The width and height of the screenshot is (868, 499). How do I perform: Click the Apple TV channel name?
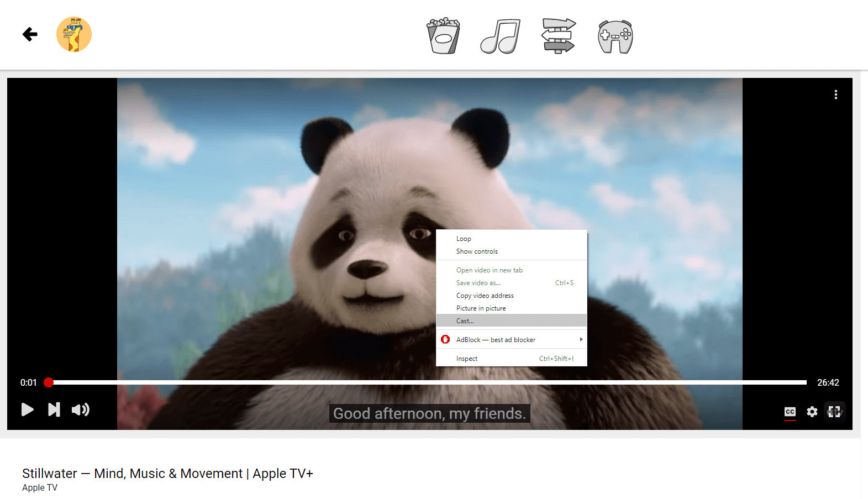tap(40, 487)
